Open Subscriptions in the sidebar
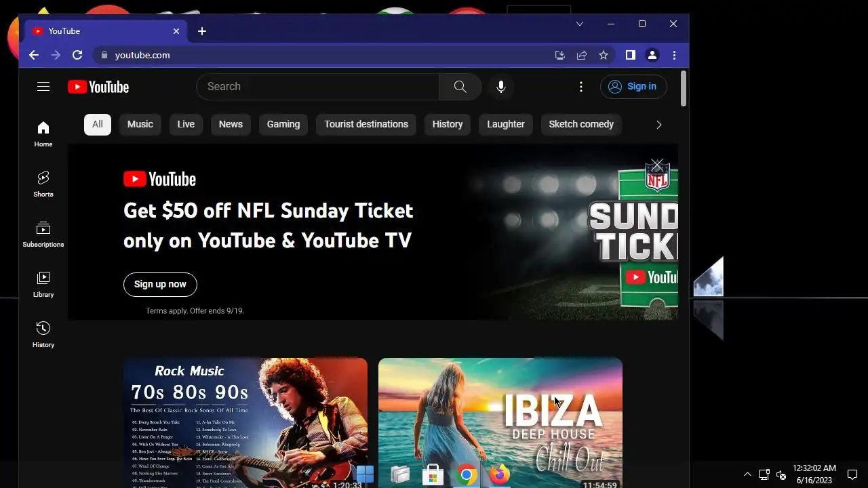Image resolution: width=868 pixels, height=488 pixels. tap(43, 234)
